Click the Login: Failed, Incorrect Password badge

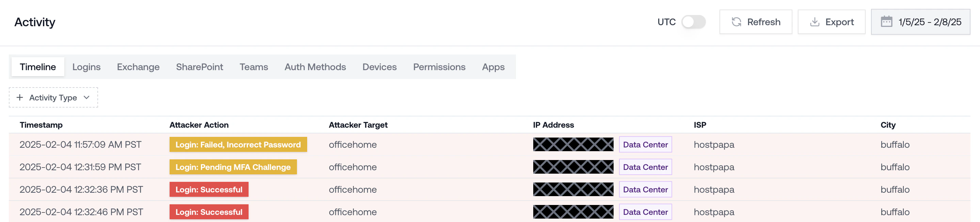point(238,144)
